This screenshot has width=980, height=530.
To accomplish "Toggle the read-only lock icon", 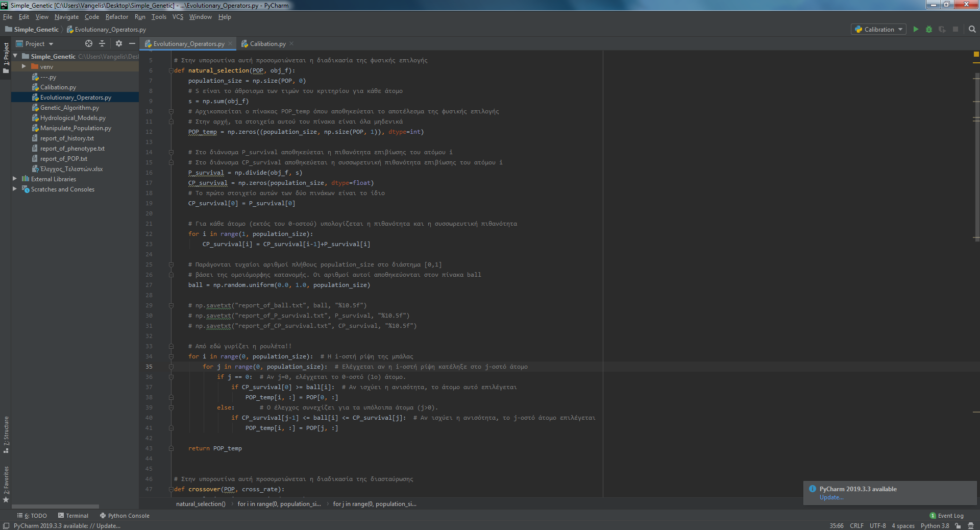I will (958, 526).
